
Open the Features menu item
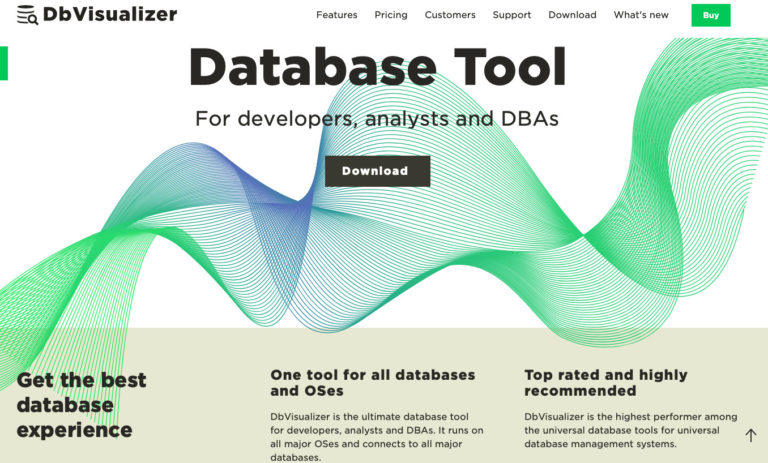(x=336, y=15)
